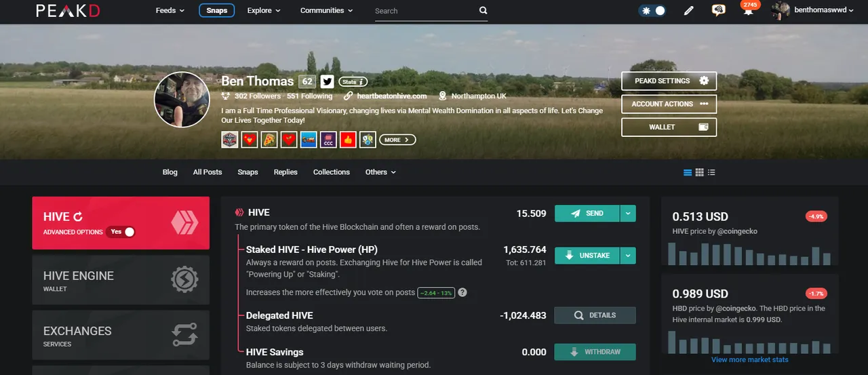The height and width of the screenshot is (375, 868).
Task: Click 551 Following link
Action: tap(309, 96)
